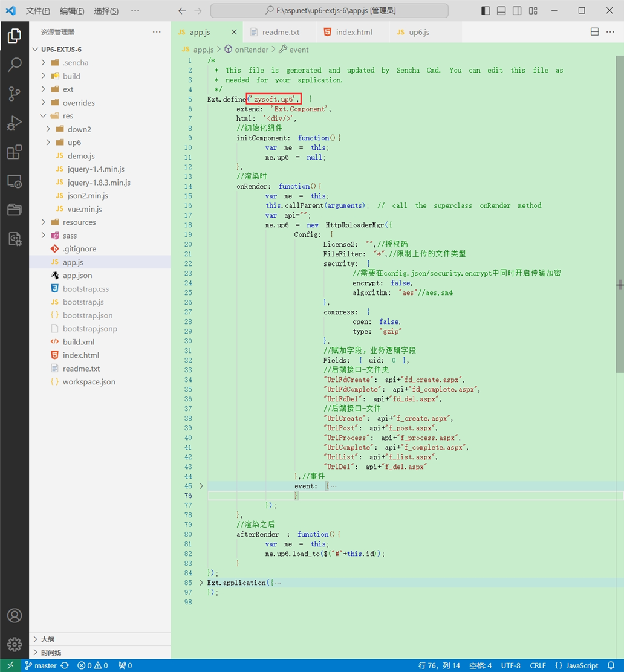624x672 pixels.
Task: Expand the 大纲 outline section
Action: pyautogui.click(x=48, y=639)
